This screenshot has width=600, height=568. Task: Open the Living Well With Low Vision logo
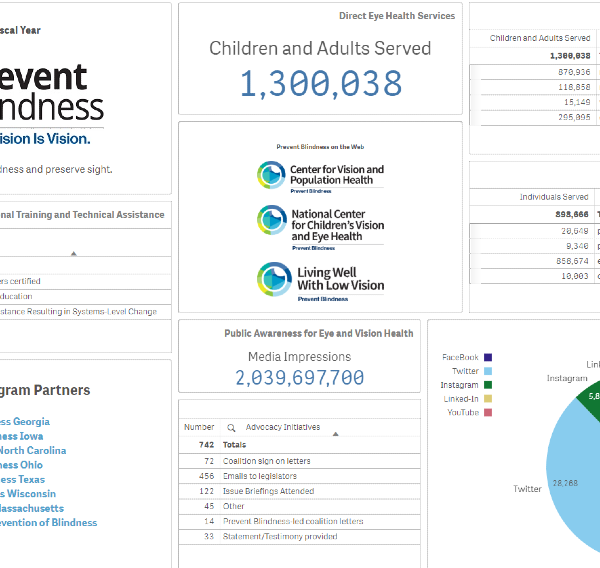[x=320, y=282]
